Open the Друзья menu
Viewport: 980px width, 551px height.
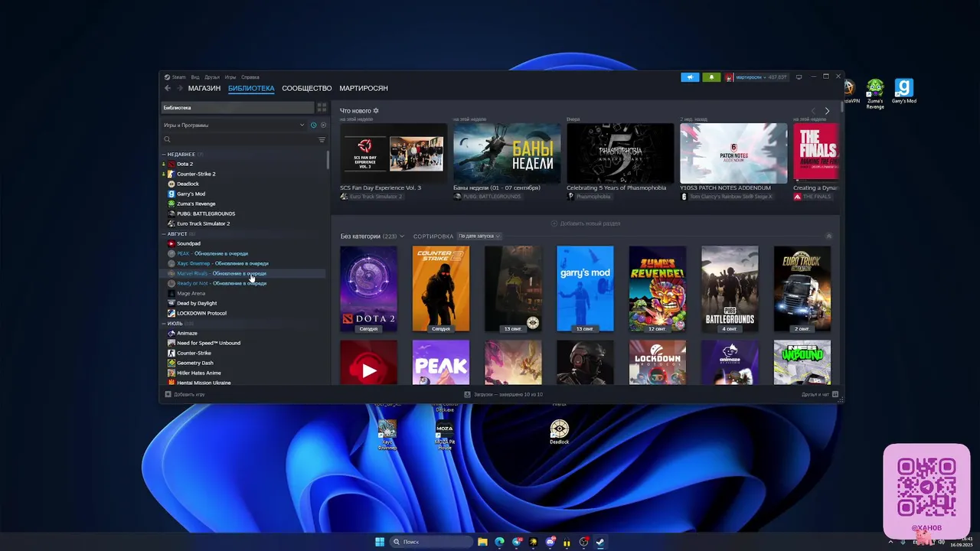click(x=212, y=77)
